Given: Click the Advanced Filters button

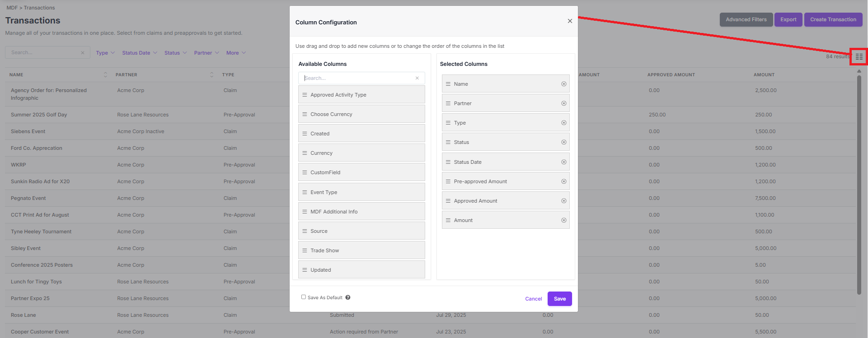Looking at the screenshot, I should coord(746,19).
